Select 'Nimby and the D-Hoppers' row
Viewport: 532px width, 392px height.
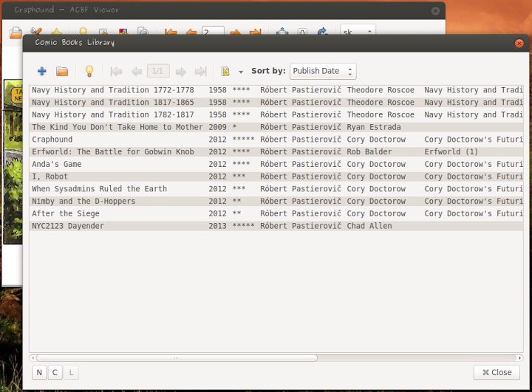click(276, 202)
